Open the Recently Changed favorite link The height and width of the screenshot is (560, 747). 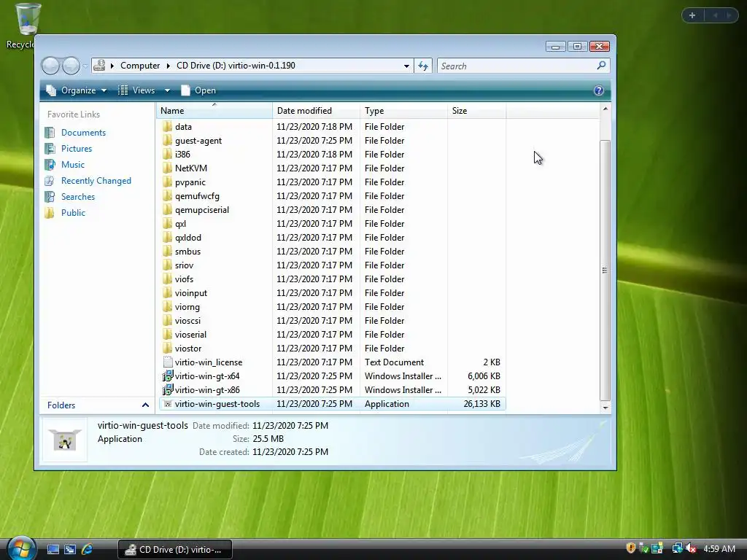click(x=96, y=181)
